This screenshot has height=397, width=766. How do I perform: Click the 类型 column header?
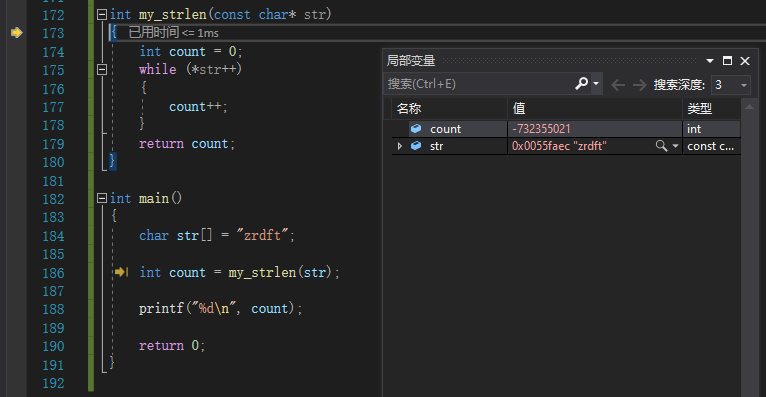click(712, 108)
